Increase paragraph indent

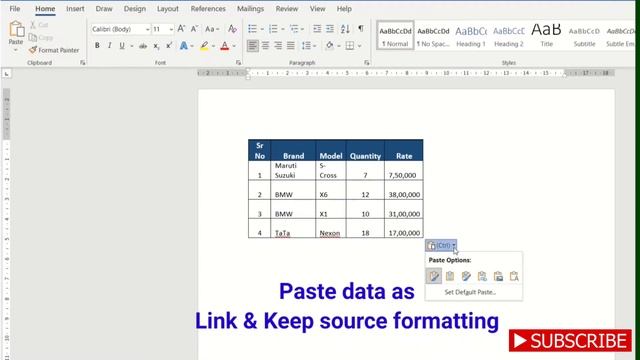(330, 29)
